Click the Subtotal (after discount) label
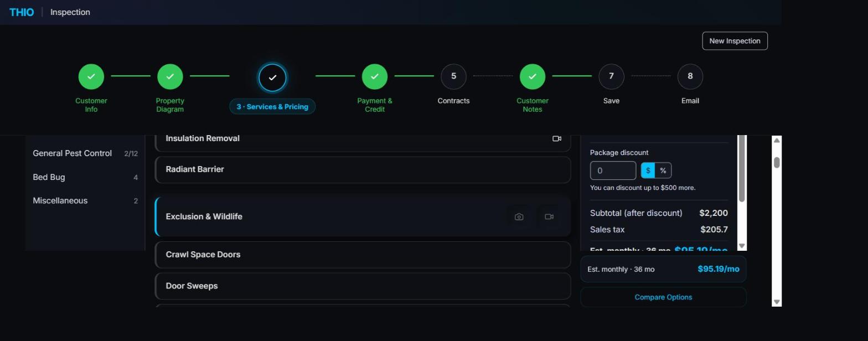 pyautogui.click(x=636, y=213)
